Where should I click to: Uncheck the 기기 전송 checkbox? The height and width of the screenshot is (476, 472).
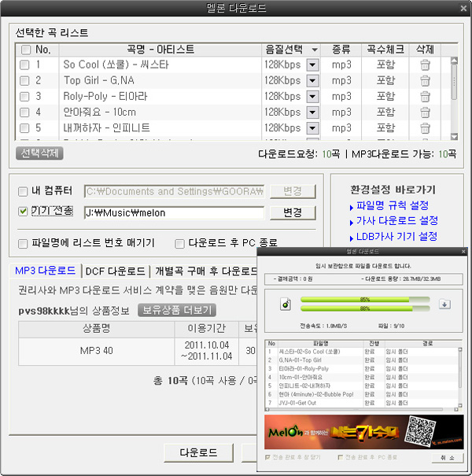[23, 212]
